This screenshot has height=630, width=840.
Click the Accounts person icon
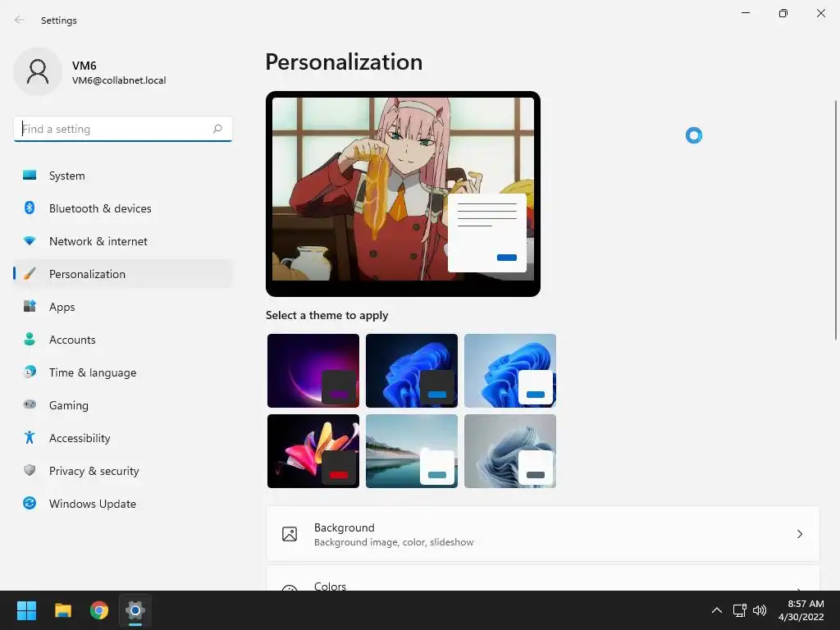tap(30, 339)
